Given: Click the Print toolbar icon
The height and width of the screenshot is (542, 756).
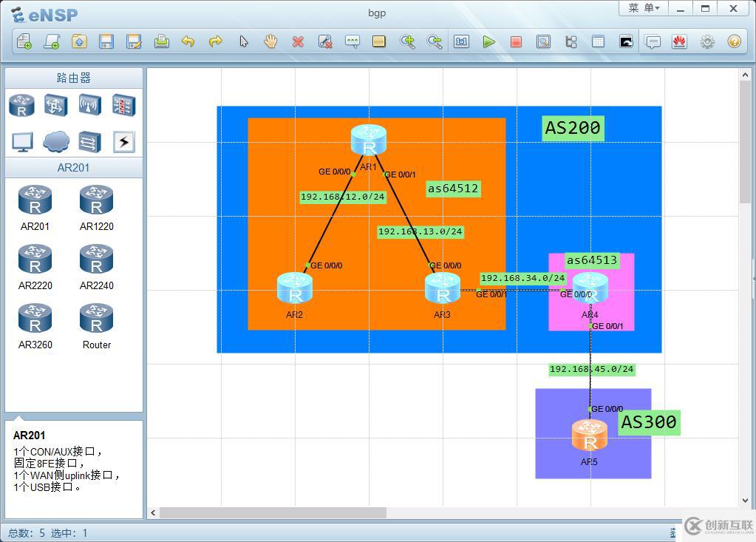Looking at the screenshot, I should tap(162, 42).
